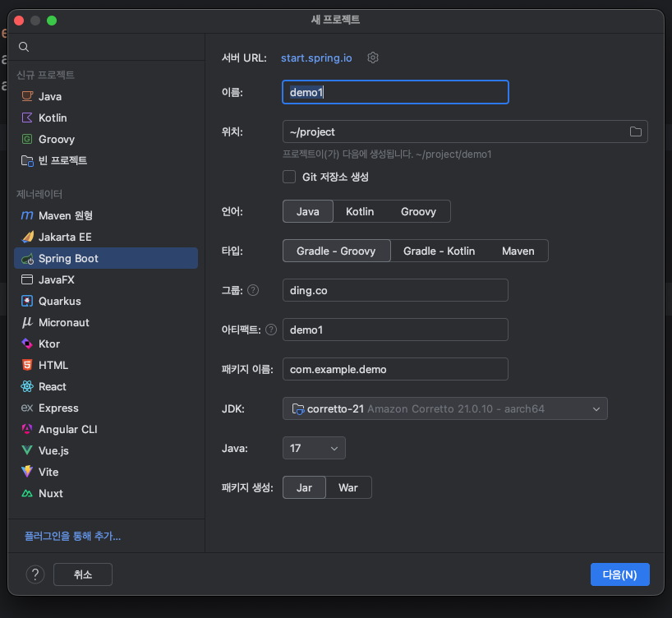Click the Angular CLI icon
The image size is (672, 618).
coord(27,429)
